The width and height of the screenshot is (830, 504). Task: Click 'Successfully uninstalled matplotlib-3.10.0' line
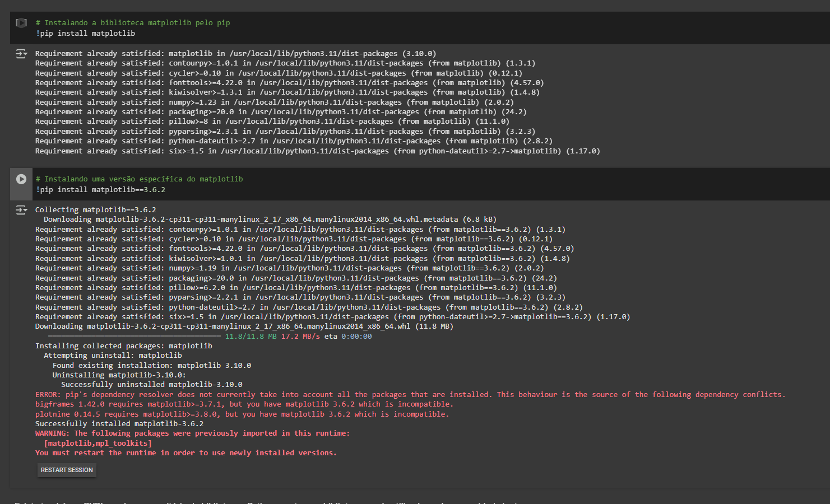pos(152,385)
